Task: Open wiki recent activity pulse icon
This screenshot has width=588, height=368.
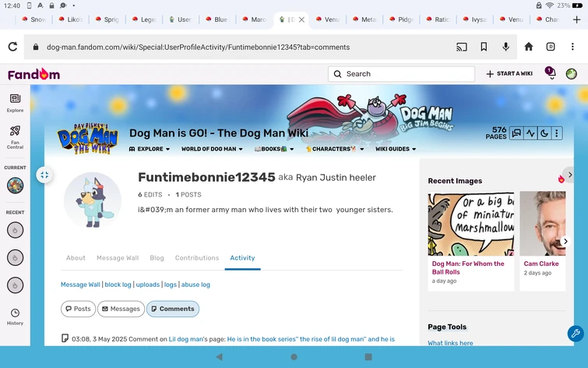Action: click(x=530, y=133)
